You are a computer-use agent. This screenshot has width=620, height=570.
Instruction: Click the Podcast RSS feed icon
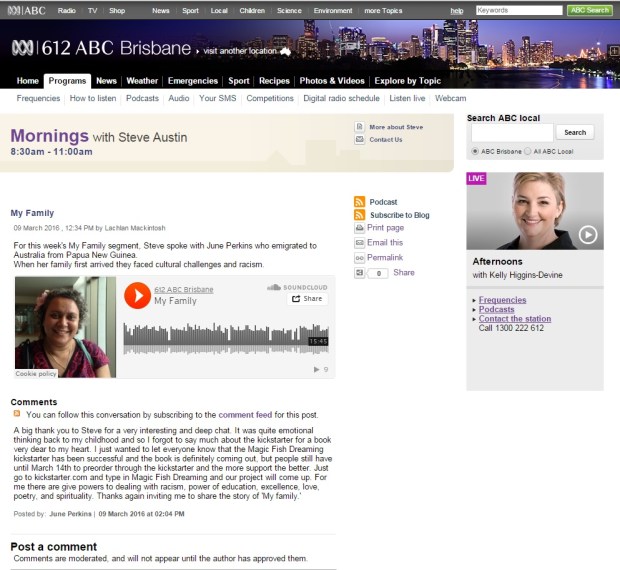[359, 202]
